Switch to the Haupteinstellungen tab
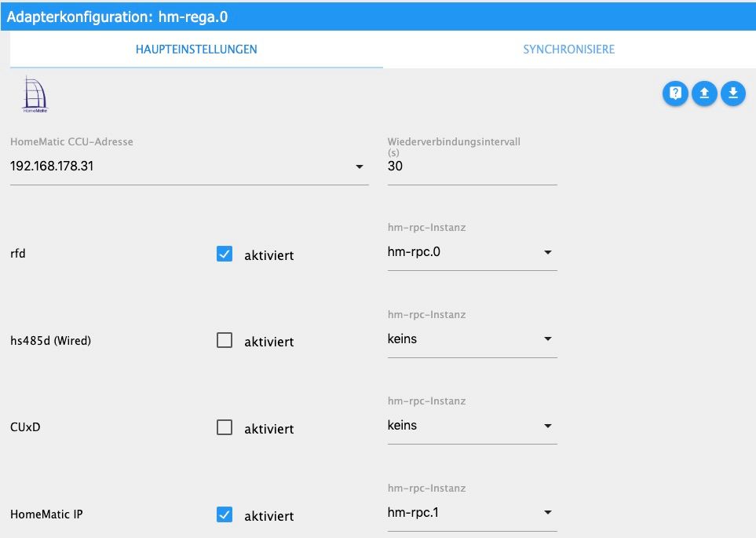Screen dimensions: 756x538 (x=196, y=49)
